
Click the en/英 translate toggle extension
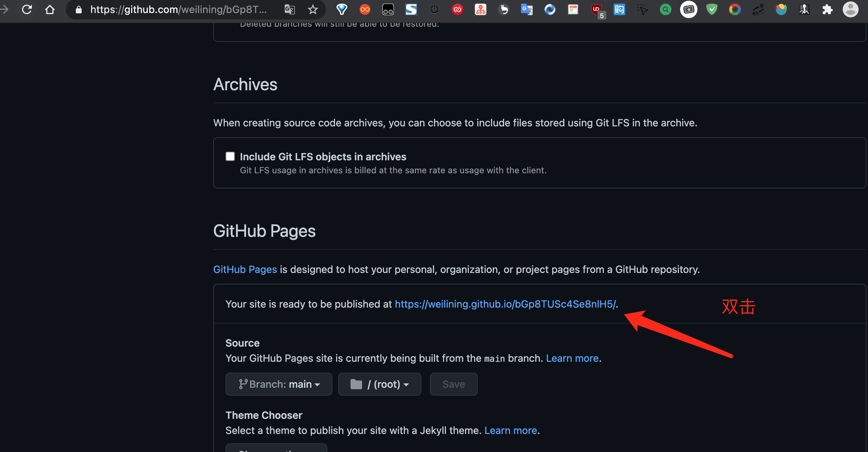coord(757,10)
